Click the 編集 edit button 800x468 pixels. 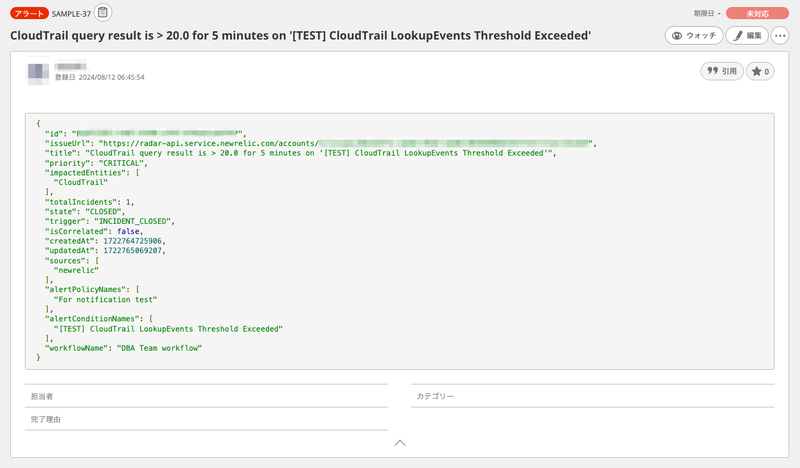point(747,36)
